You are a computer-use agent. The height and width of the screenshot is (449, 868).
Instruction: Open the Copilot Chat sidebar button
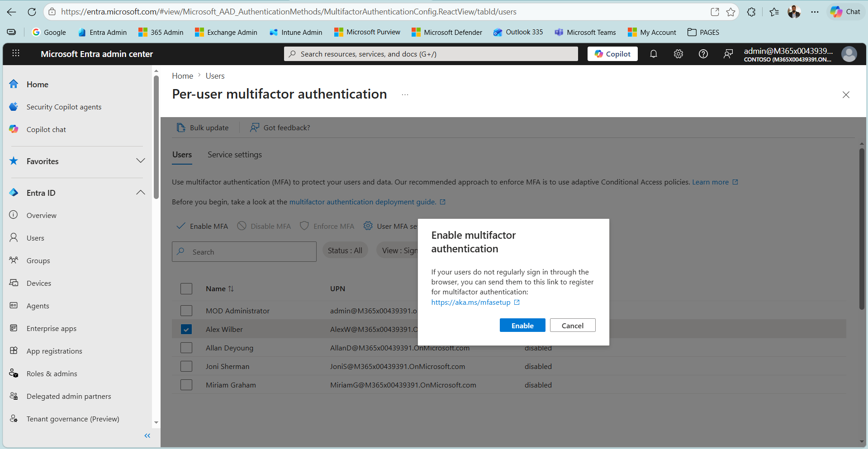click(845, 12)
